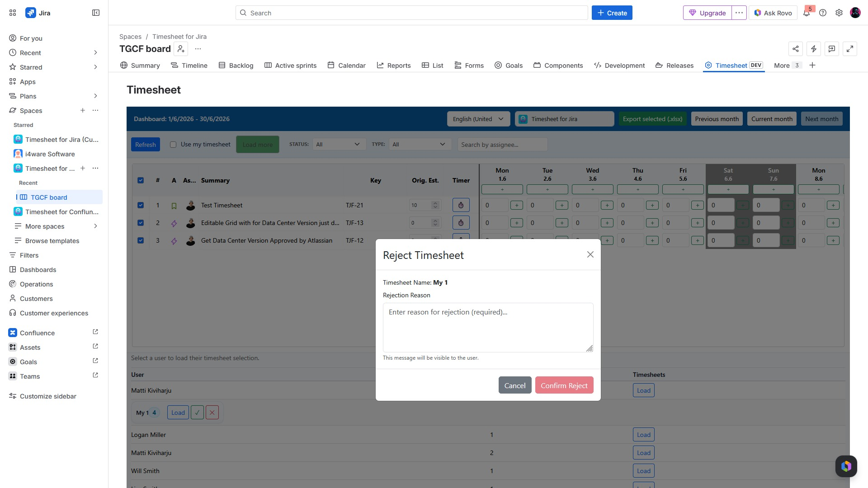
Task: Open TGCF board more actions ellipsis
Action: pos(198,49)
